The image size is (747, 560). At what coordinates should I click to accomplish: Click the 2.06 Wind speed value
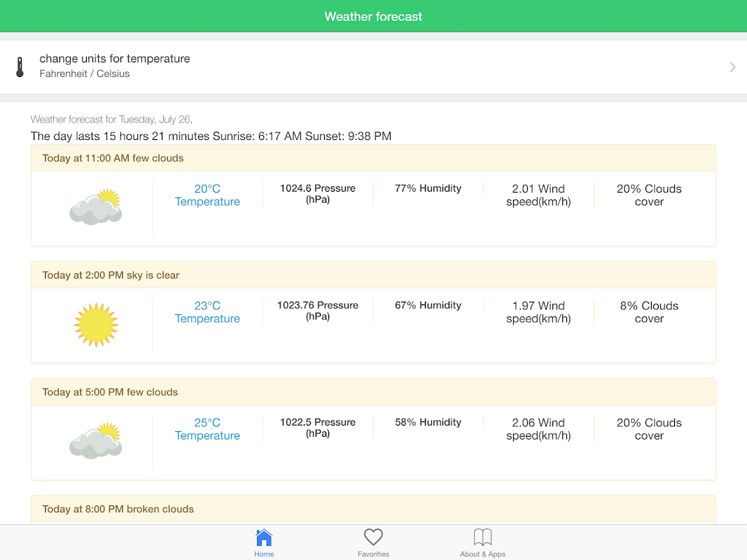click(x=538, y=429)
